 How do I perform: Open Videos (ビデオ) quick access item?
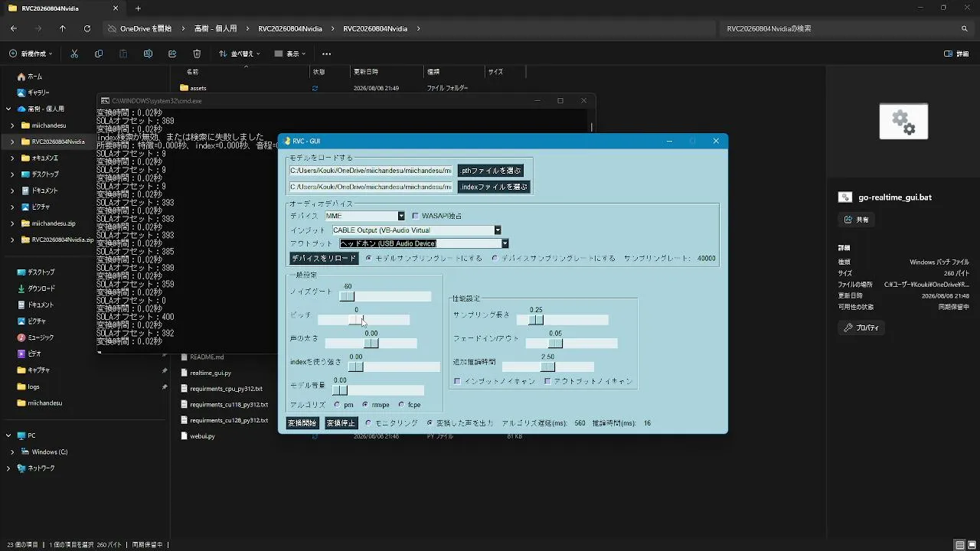(29, 354)
